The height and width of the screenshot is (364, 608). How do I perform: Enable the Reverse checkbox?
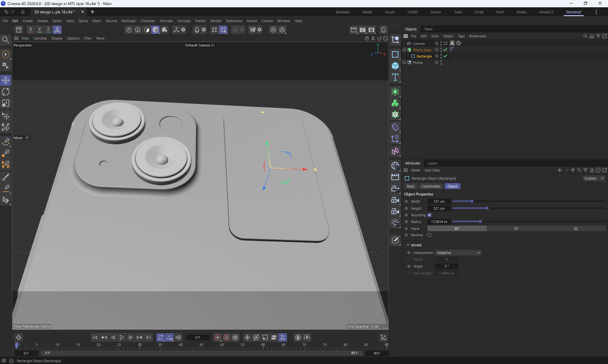(x=429, y=235)
